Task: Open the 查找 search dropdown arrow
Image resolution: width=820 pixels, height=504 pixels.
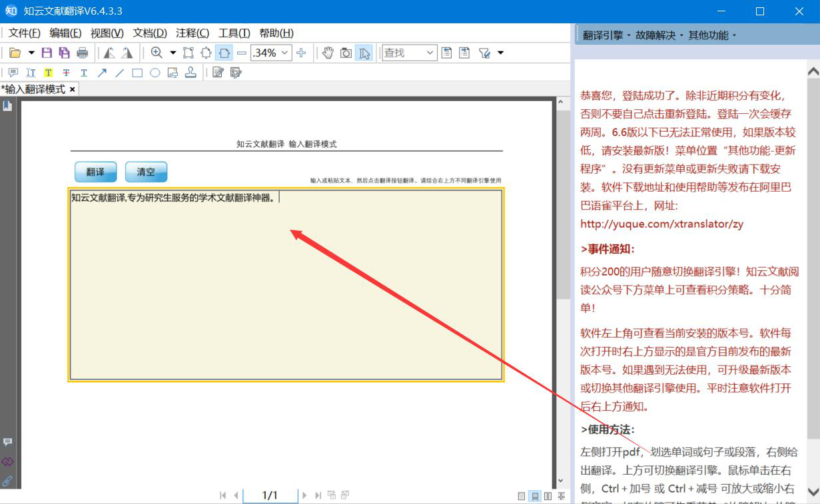Action: pos(430,53)
